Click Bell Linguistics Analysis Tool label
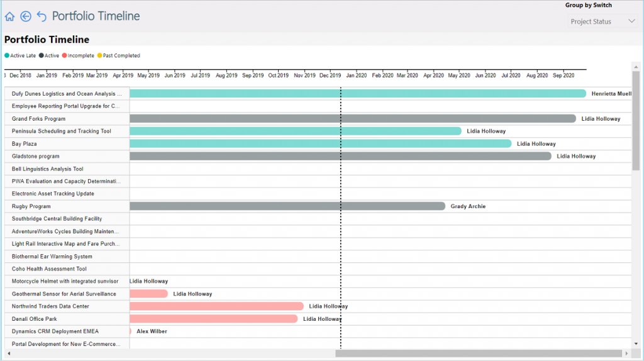 click(48, 169)
